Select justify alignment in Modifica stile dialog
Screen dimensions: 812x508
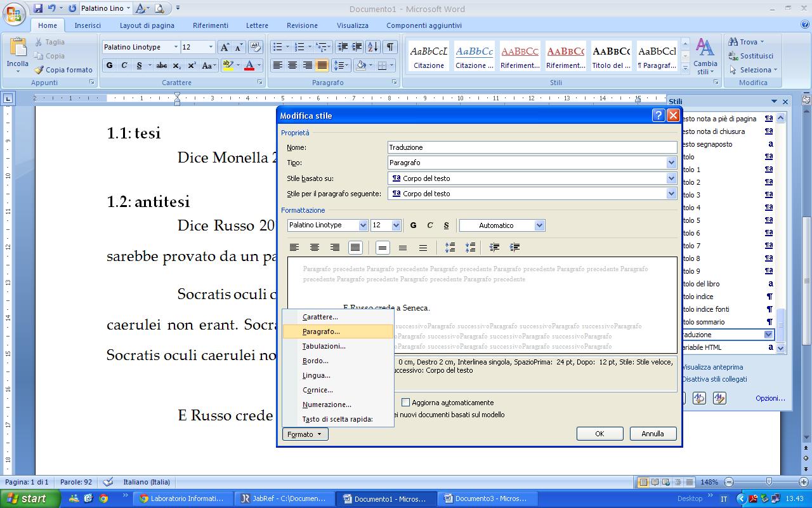(x=355, y=248)
